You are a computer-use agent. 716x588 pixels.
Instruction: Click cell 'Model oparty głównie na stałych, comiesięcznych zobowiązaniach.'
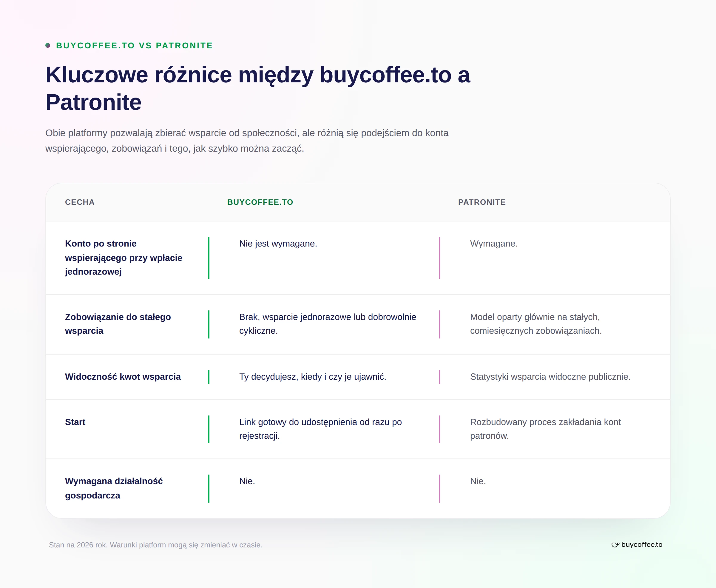536,324
